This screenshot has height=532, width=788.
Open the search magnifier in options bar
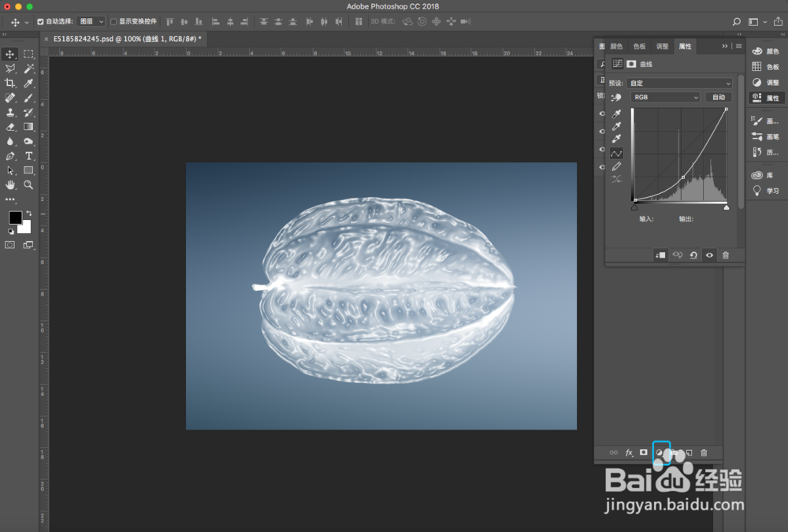pos(736,21)
